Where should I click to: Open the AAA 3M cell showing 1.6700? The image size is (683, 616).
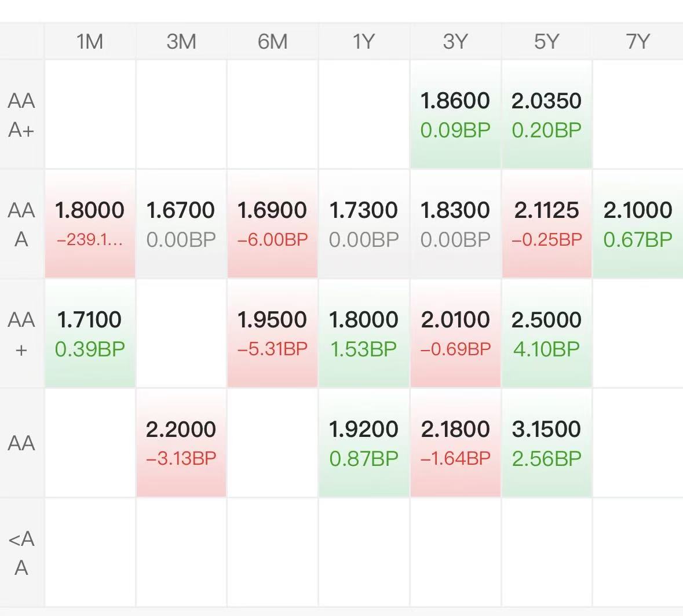(x=181, y=224)
